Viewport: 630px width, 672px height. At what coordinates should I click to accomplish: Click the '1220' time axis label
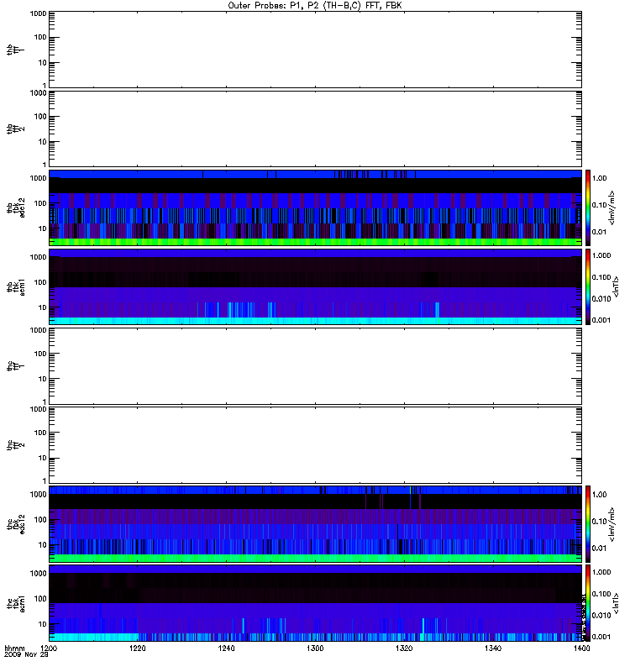(138, 648)
